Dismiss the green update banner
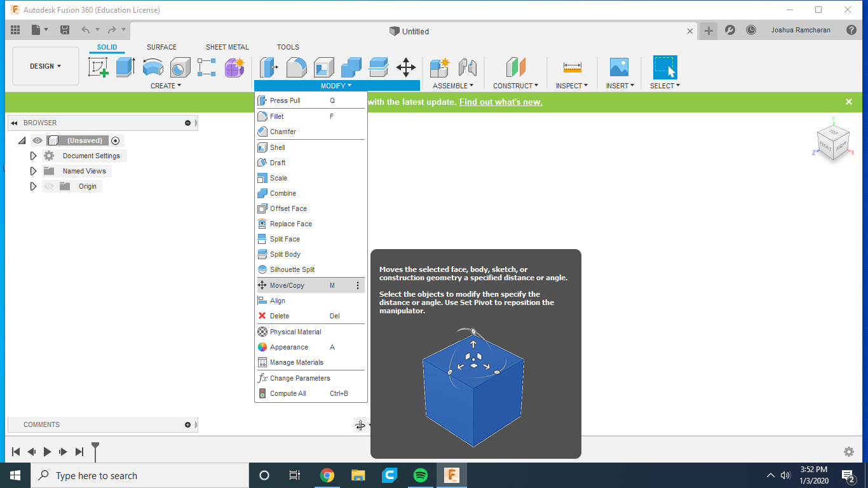 click(x=849, y=102)
